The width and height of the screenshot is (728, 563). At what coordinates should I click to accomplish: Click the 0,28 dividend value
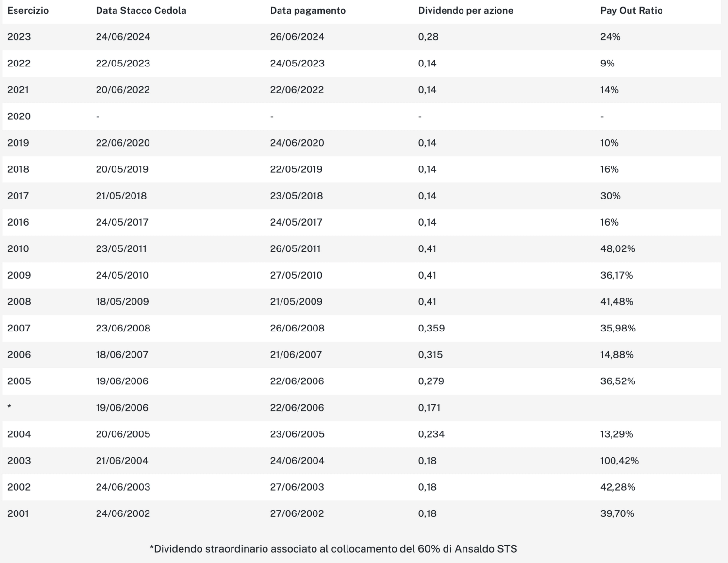click(x=428, y=37)
